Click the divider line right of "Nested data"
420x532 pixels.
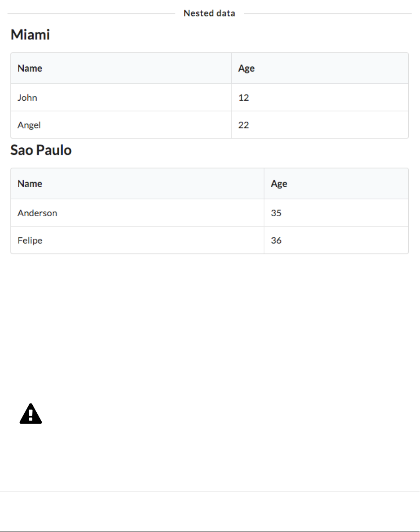pos(327,13)
